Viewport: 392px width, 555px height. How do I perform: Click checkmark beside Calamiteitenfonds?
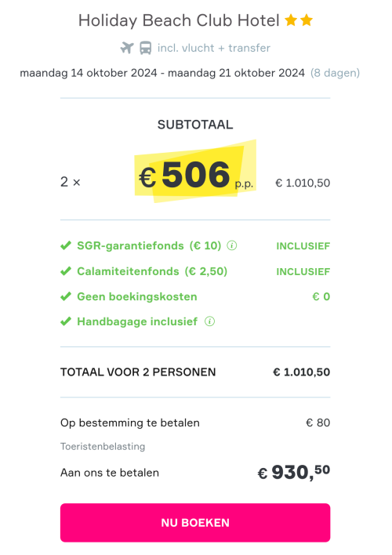66,271
